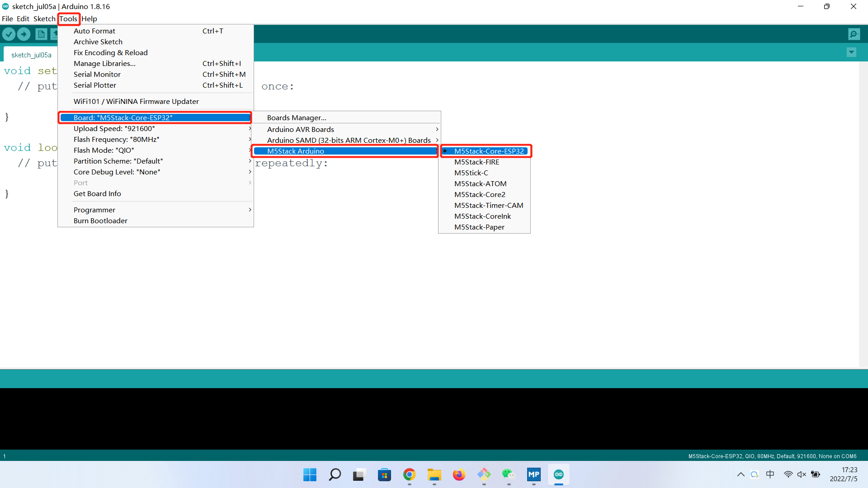Click the Verify checkmark toolbar icon

coord(9,34)
